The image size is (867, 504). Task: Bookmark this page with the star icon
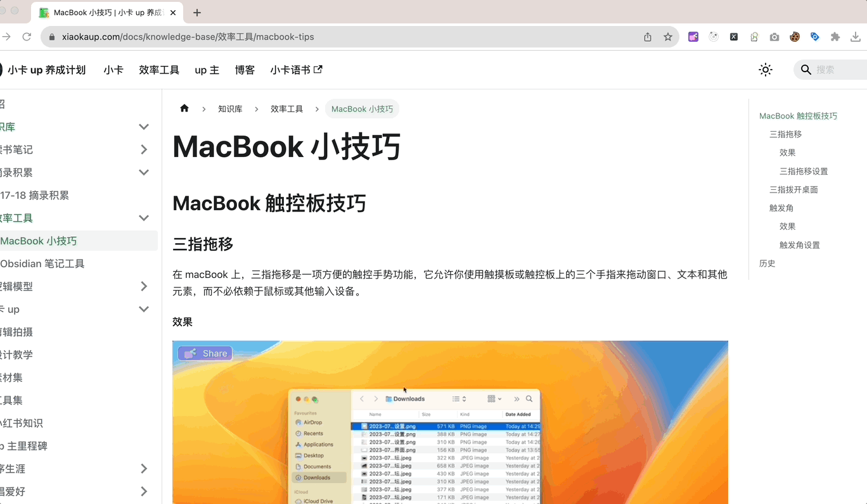(x=668, y=37)
